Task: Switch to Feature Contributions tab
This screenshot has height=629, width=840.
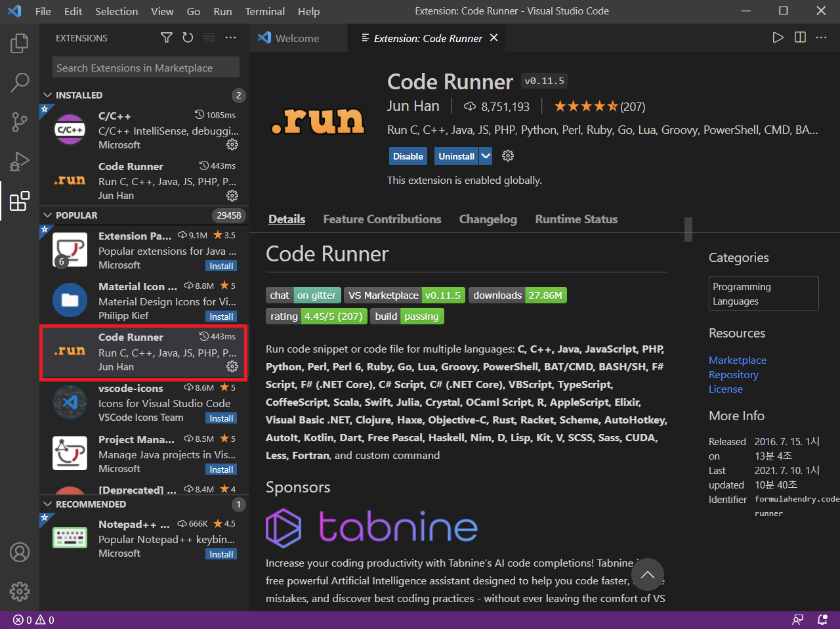Action: (x=382, y=219)
